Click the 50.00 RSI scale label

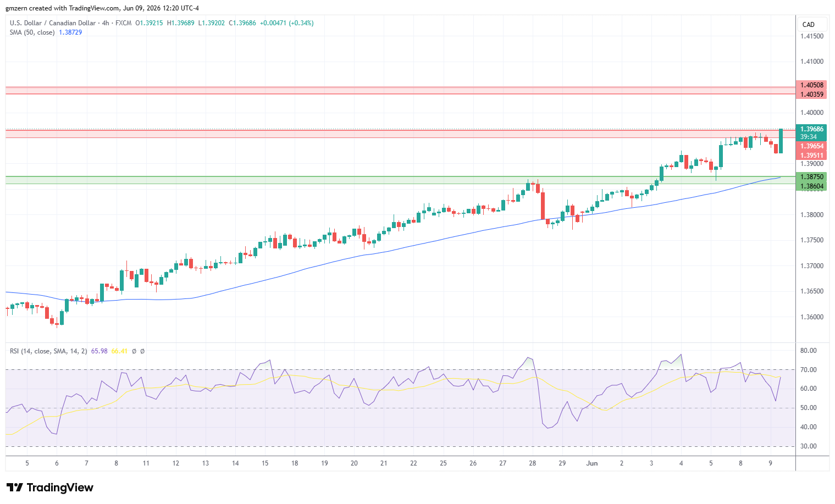click(x=809, y=408)
